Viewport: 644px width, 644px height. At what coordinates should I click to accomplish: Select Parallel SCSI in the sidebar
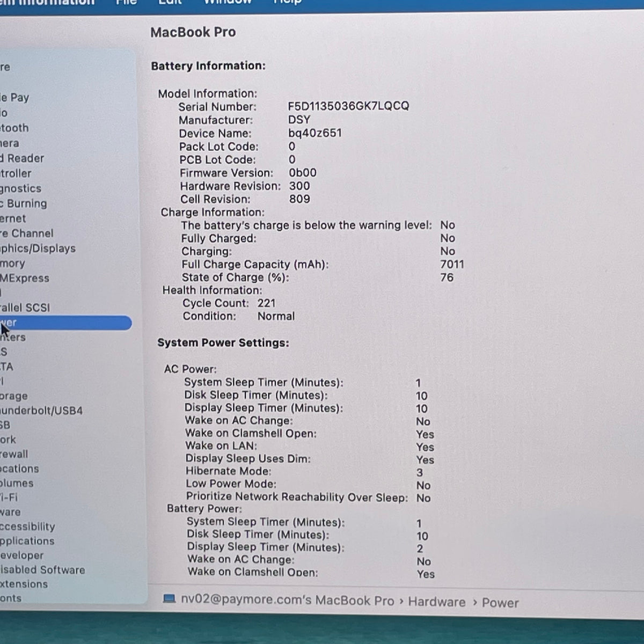pyautogui.click(x=25, y=308)
